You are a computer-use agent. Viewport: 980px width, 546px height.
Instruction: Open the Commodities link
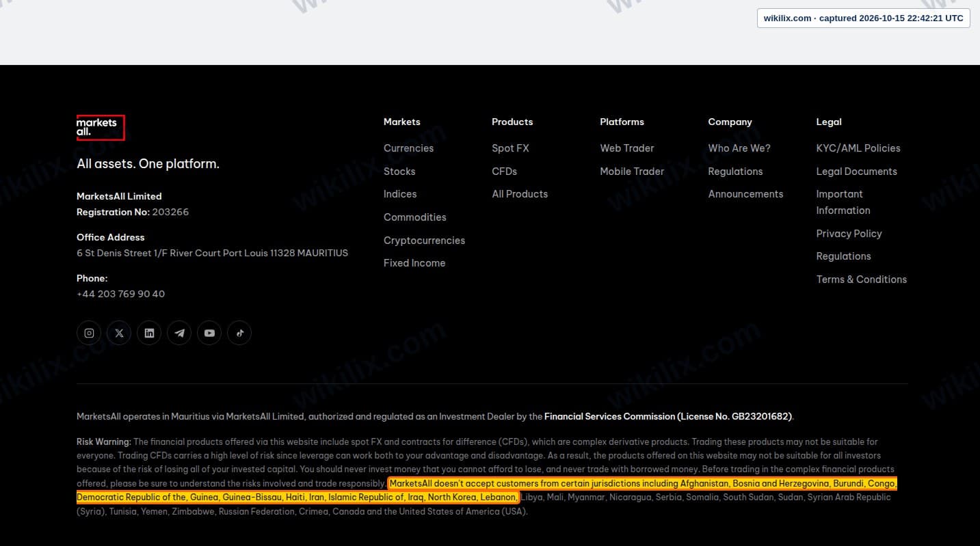[414, 217]
